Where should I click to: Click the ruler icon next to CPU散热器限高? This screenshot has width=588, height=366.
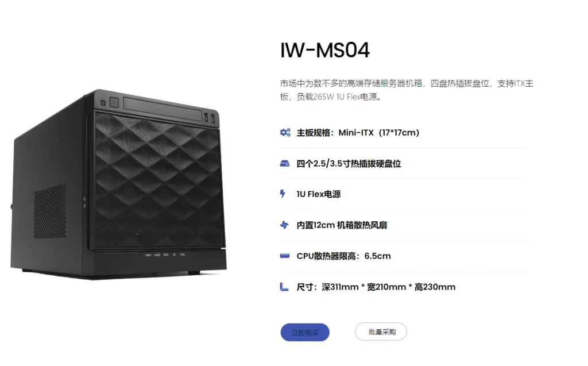click(285, 256)
